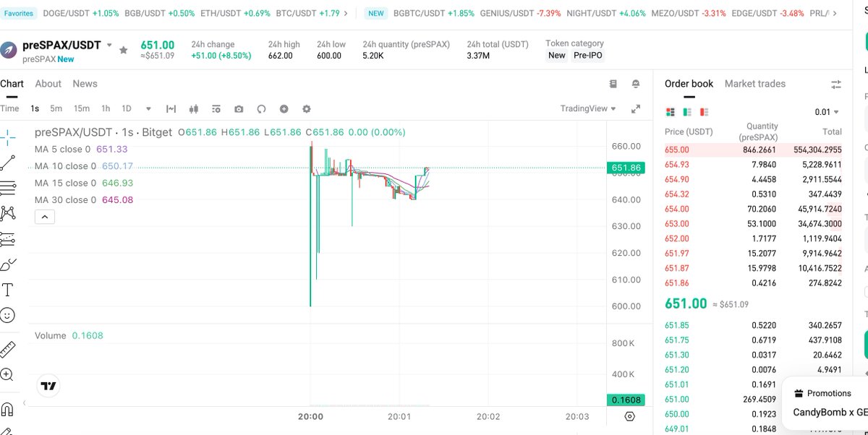Viewport: 868px width, 435px height.
Task: Expand chart to fullscreen
Action: coord(636,109)
